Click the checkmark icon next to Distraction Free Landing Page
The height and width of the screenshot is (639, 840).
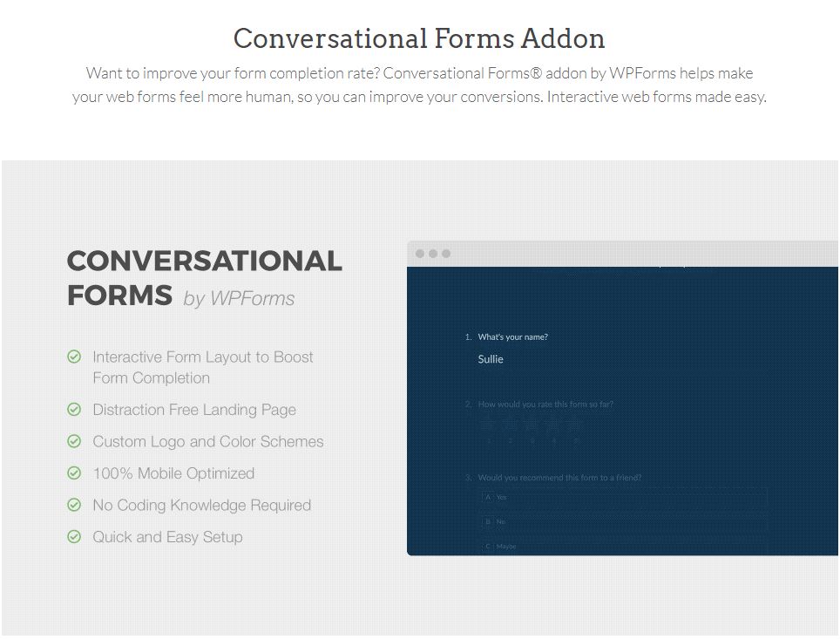tap(74, 410)
